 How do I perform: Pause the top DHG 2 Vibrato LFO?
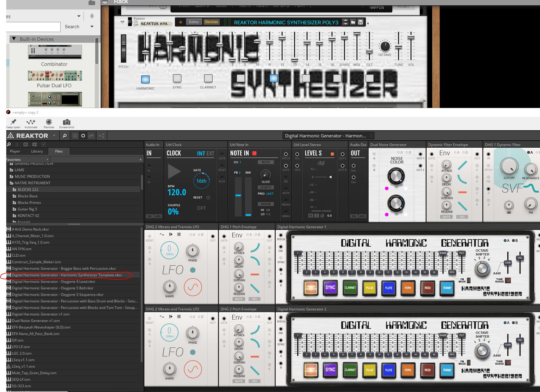pyautogui.click(x=179, y=234)
